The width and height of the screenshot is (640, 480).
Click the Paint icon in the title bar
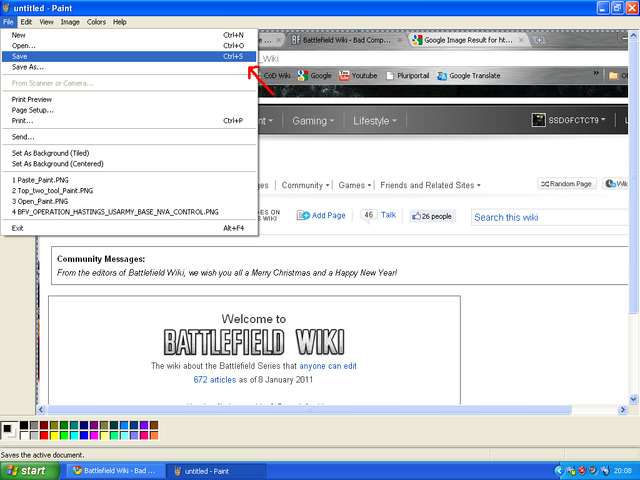pyautogui.click(x=6, y=8)
